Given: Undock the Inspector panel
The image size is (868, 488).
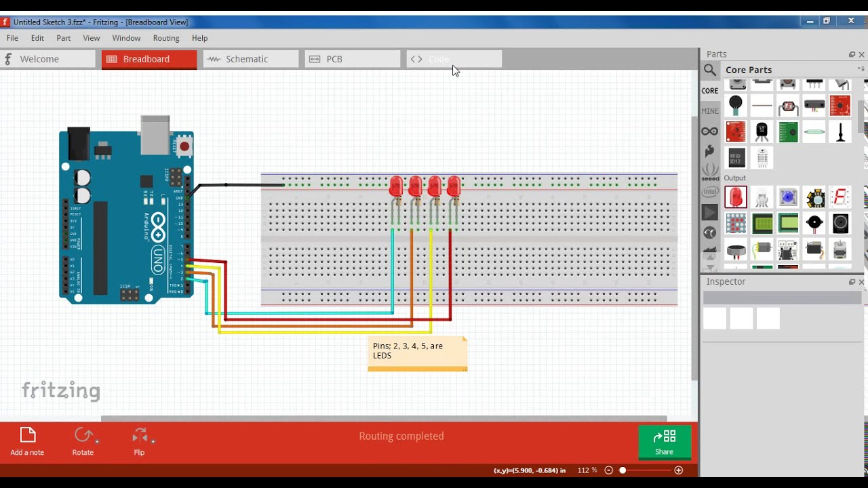Looking at the screenshot, I should coord(852,282).
